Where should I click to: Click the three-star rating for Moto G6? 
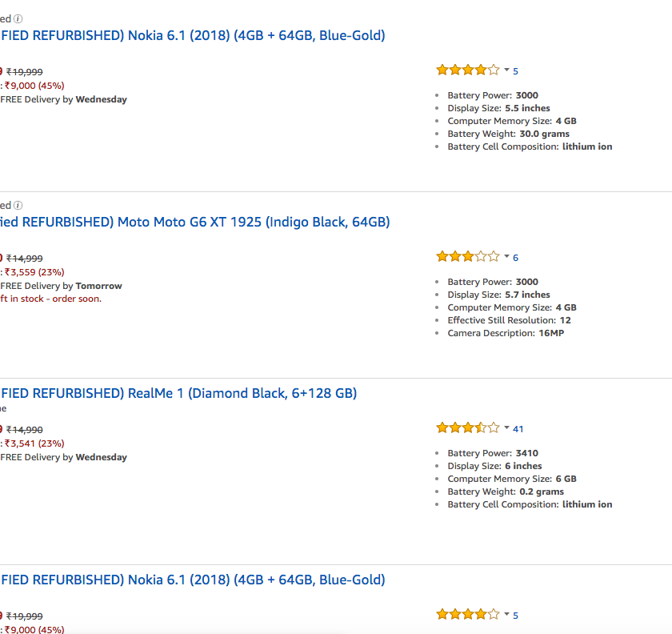point(467,257)
